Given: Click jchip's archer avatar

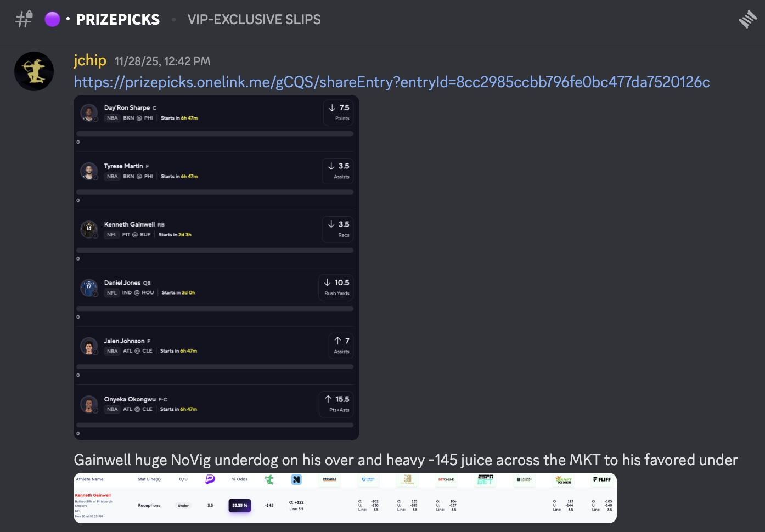Looking at the screenshot, I should coord(34,71).
